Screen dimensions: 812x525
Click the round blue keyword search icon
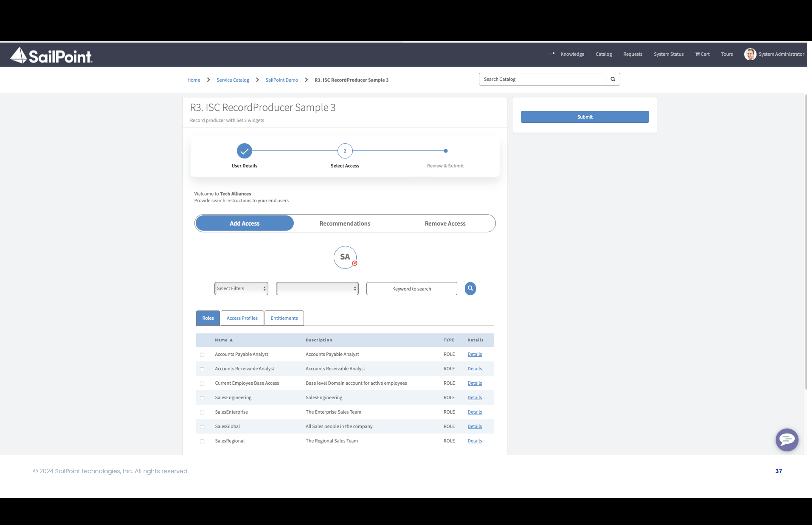pos(470,288)
